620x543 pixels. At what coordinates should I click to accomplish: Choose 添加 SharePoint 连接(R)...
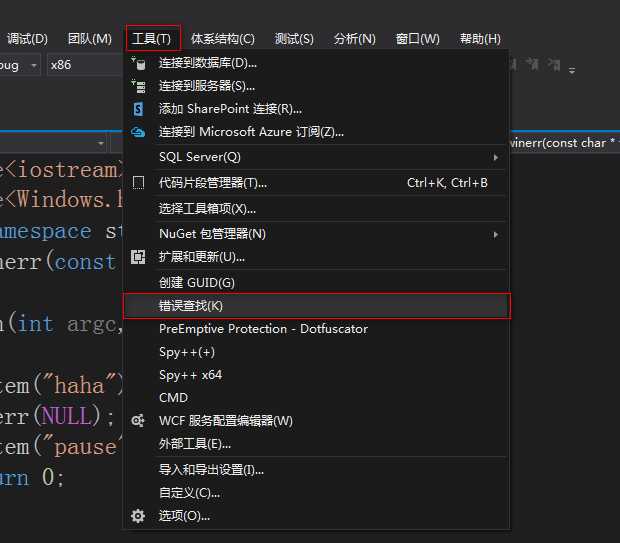(x=316, y=109)
